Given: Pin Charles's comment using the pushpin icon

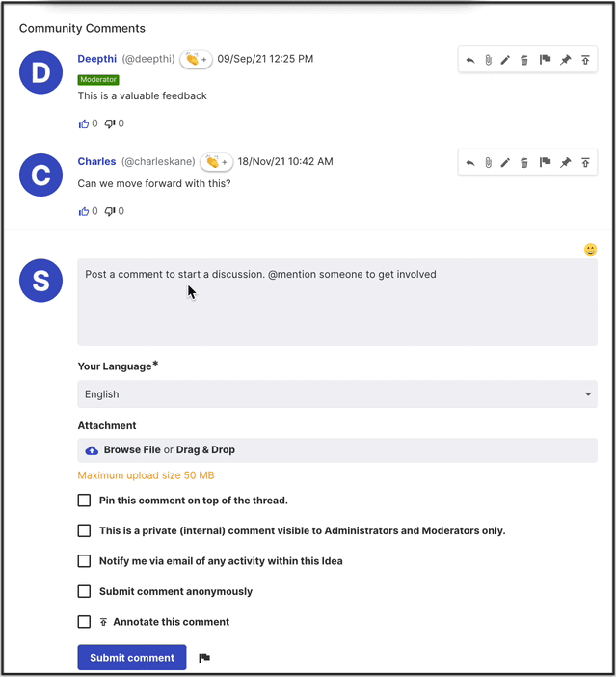Looking at the screenshot, I should 565,163.
